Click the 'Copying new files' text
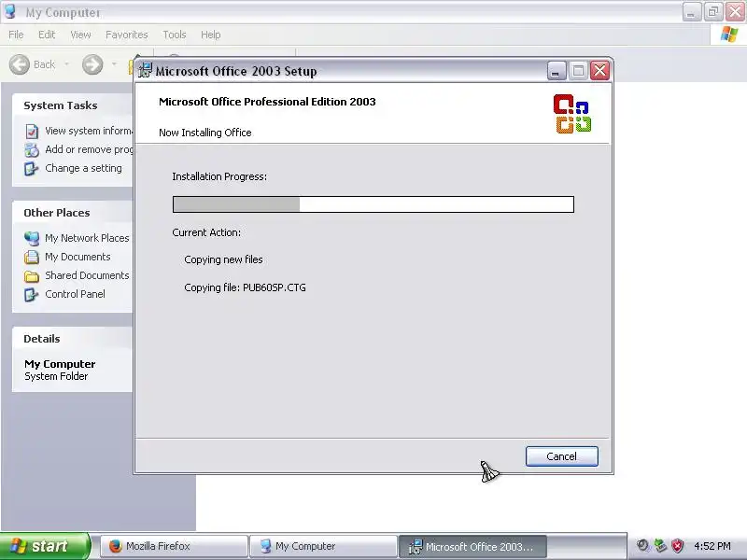 coord(223,259)
